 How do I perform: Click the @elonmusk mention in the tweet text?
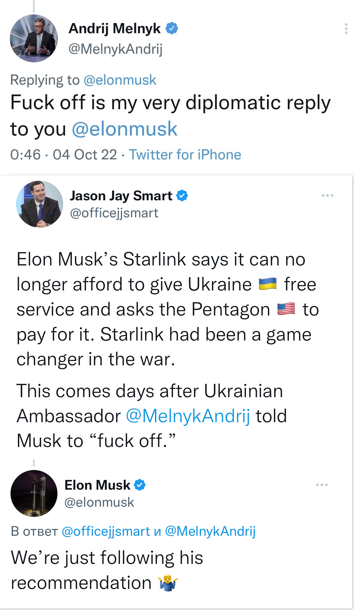click(x=125, y=129)
